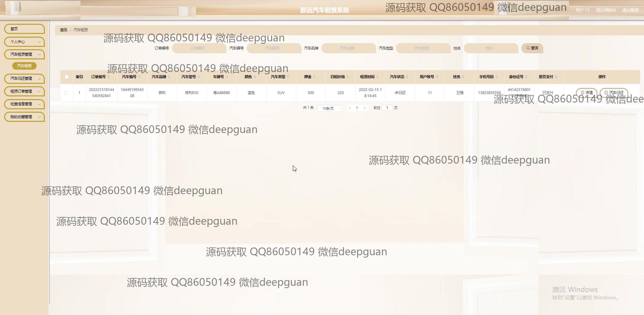Click the 用户账号 header sort icon

pos(437,77)
